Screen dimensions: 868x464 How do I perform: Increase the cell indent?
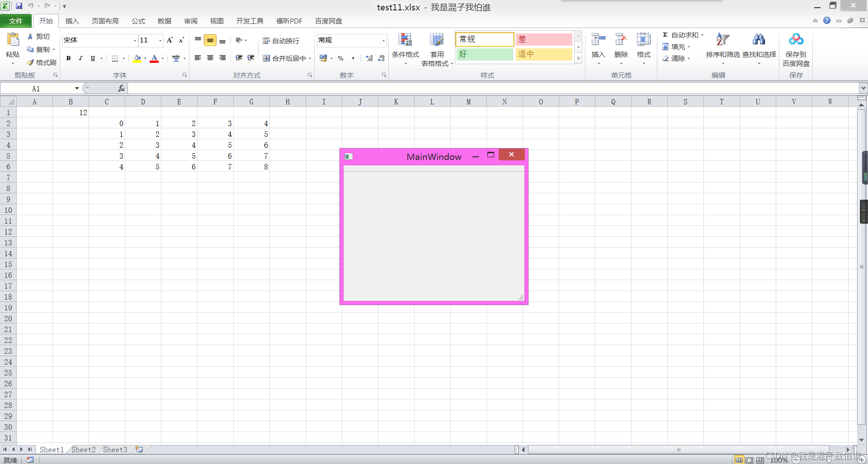(251, 58)
